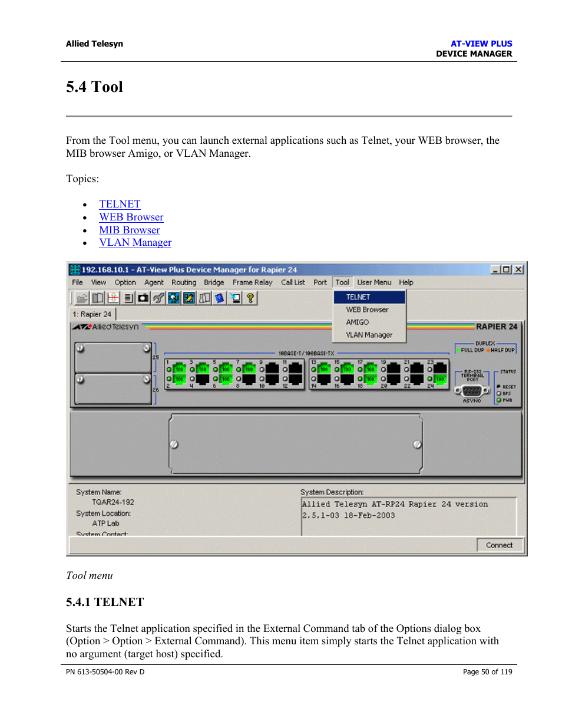Click the text list document toolbar icon
This screenshot has width=562, height=728.
pos(128,298)
